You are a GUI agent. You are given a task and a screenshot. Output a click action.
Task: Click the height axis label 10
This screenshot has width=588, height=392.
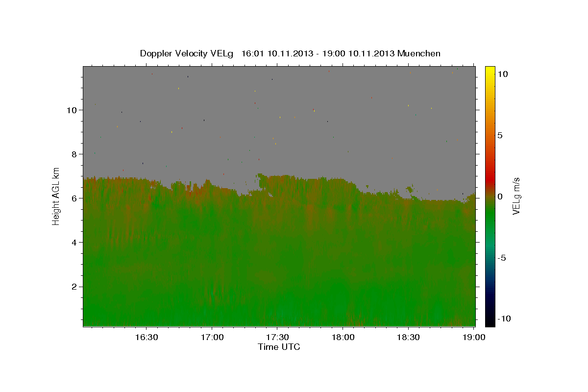[73, 110]
